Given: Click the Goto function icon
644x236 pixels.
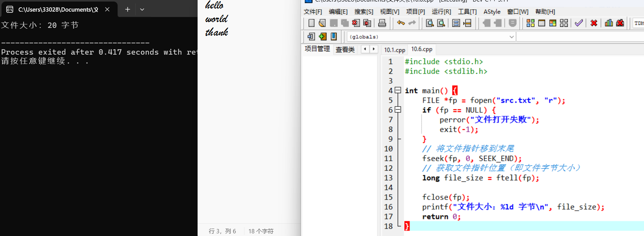Looking at the screenshot, I should coord(456,23).
